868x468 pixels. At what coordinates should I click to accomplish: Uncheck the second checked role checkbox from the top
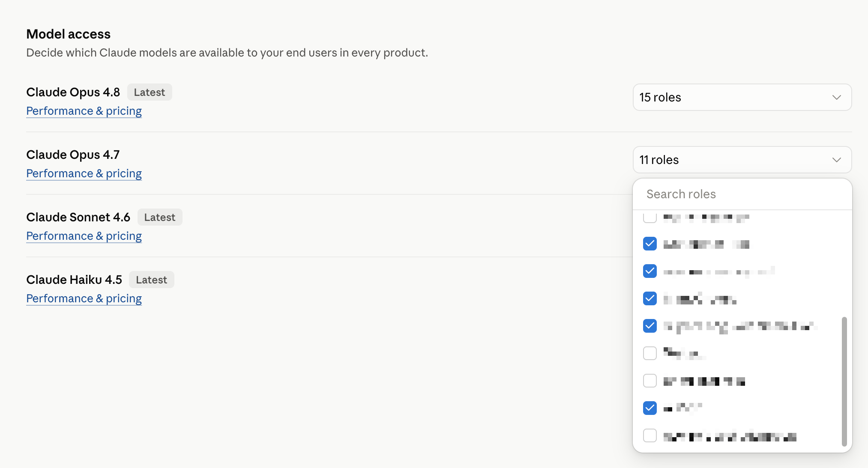tap(650, 271)
